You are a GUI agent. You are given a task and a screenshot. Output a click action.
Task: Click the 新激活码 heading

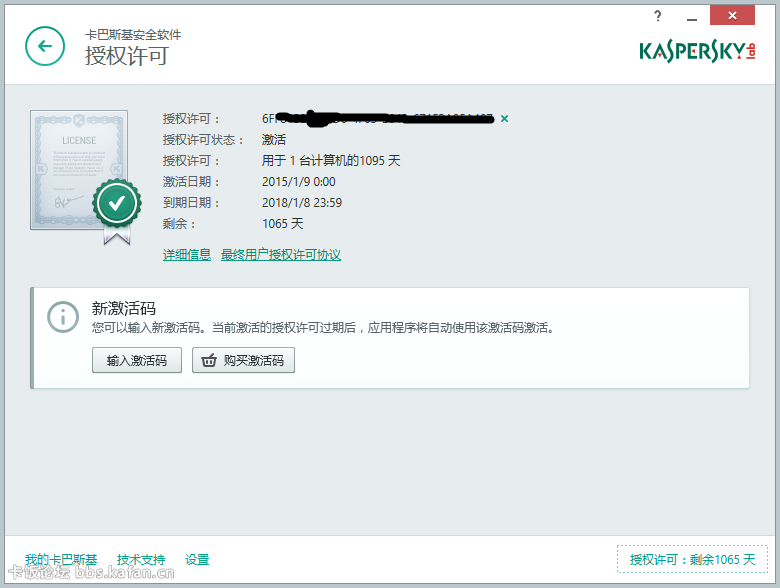[x=123, y=308]
